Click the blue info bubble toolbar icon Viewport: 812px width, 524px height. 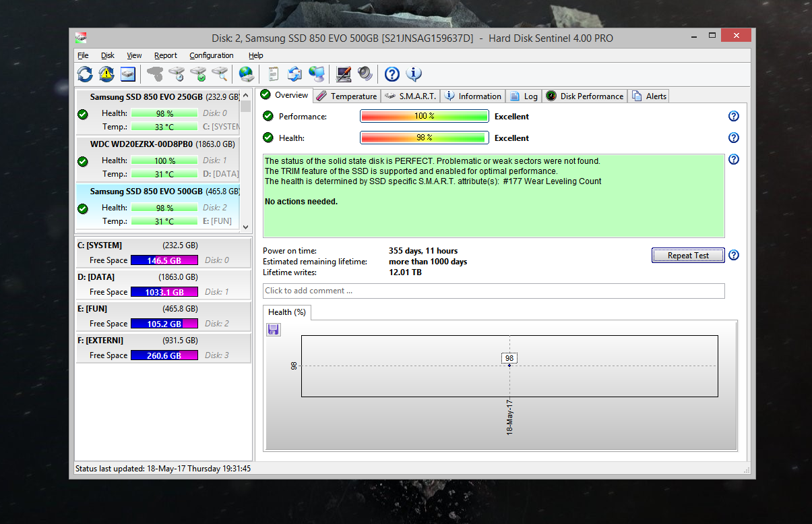(414, 74)
